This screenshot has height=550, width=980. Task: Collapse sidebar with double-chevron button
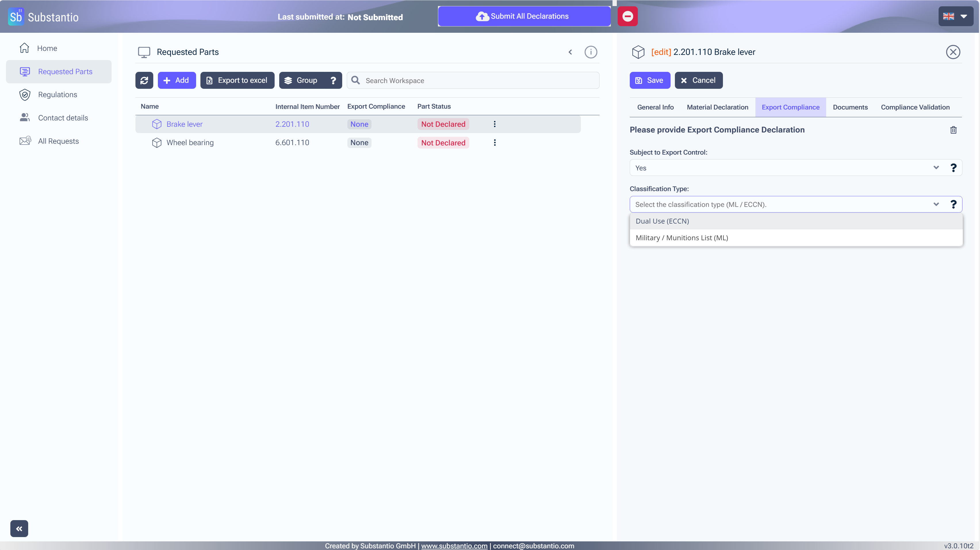19,528
